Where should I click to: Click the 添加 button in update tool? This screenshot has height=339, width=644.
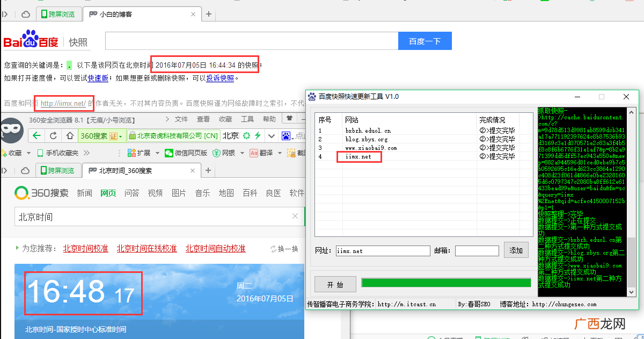tap(516, 250)
